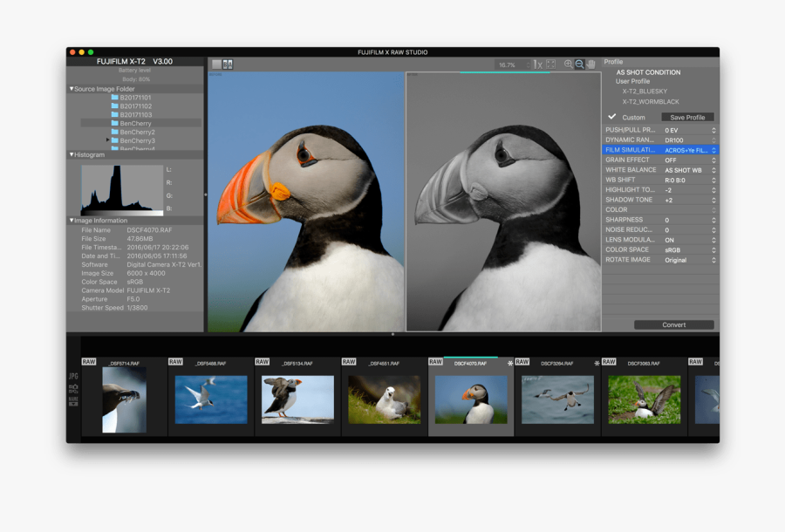Screen dimensions: 785x532
Task: Switch to single image view
Action: pos(216,65)
